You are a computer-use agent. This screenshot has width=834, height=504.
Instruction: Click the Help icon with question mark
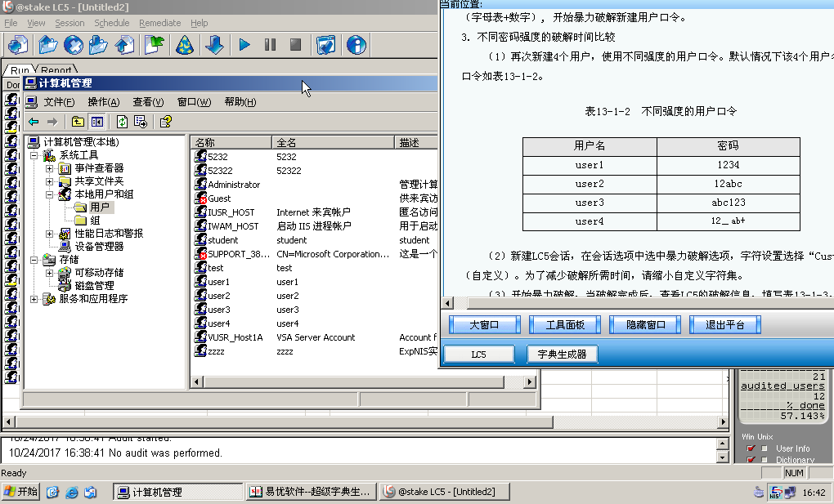point(166,122)
